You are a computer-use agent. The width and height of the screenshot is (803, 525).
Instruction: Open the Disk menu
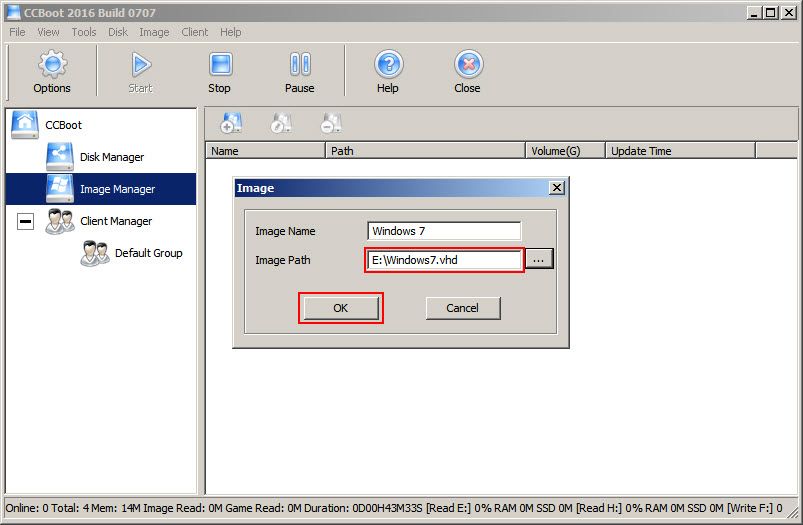tap(118, 32)
